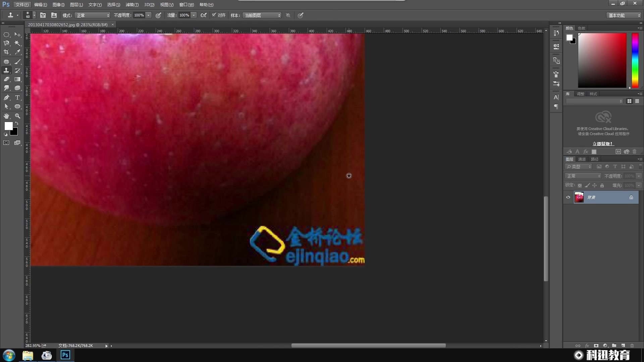
Task: Hide the 背景 layer visibility eye
Action: [x=568, y=197]
